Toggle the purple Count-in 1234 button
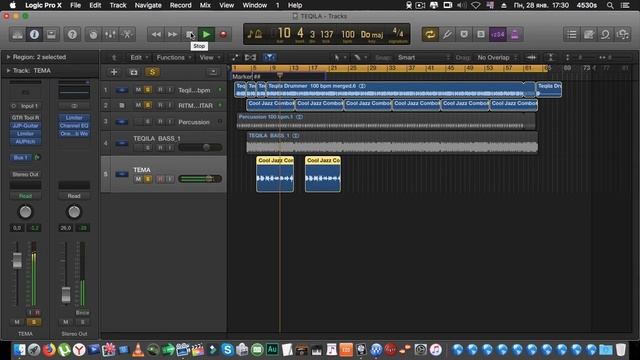Viewport: 640px width, 360px height. pos(498,35)
